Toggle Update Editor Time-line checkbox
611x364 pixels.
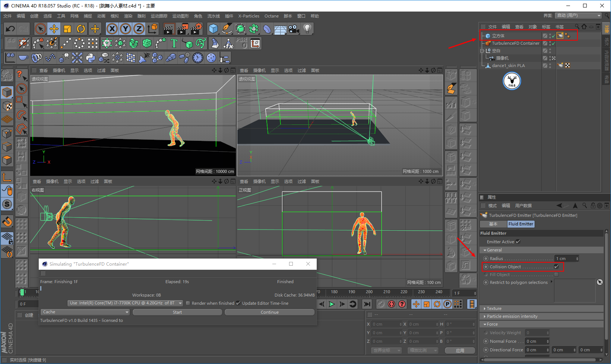click(x=238, y=303)
